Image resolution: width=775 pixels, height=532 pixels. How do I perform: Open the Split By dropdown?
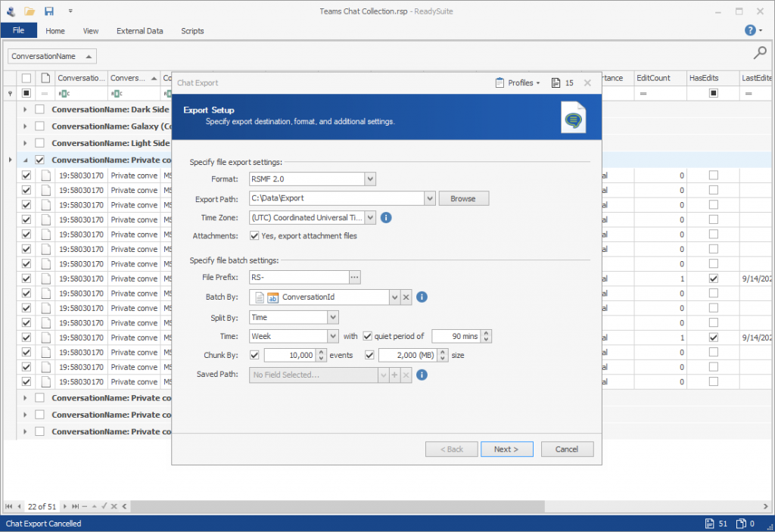333,317
